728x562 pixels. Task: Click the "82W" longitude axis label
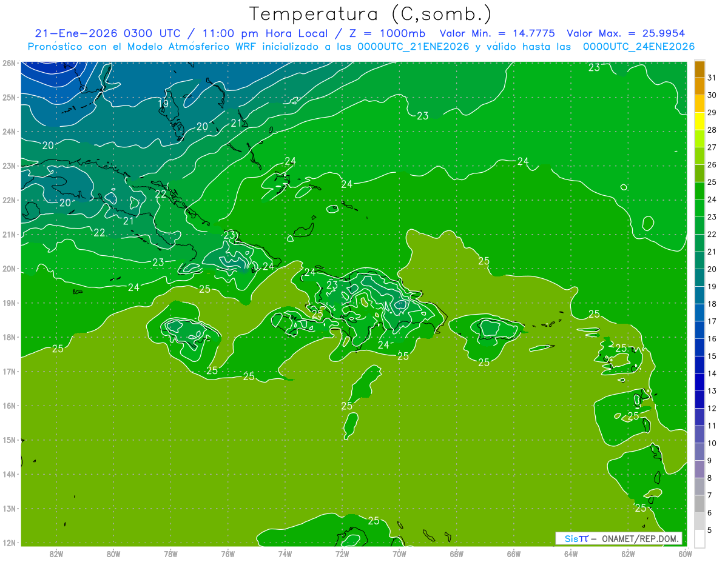pyautogui.click(x=56, y=554)
